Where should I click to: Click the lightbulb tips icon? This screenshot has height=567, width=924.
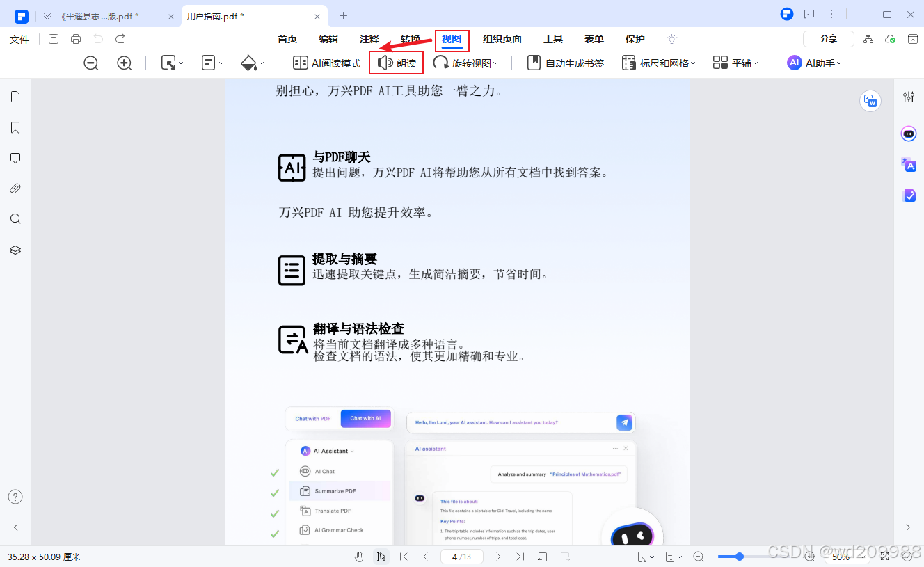coord(671,39)
